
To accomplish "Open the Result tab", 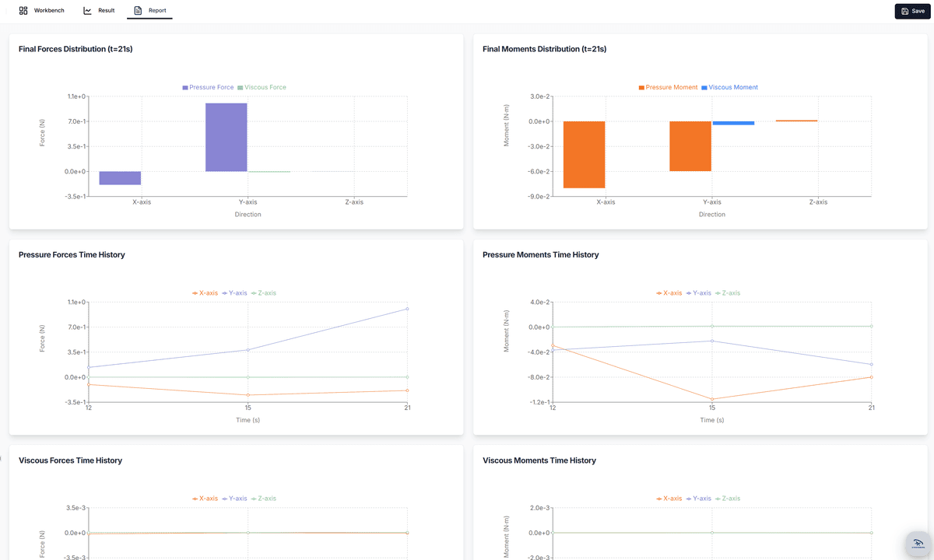I will pyautogui.click(x=99, y=11).
